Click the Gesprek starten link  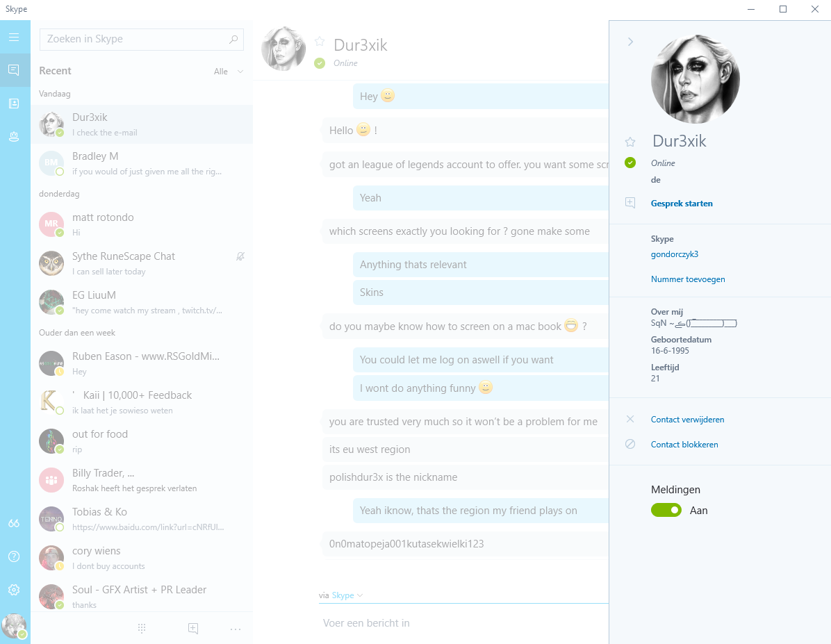click(x=682, y=204)
